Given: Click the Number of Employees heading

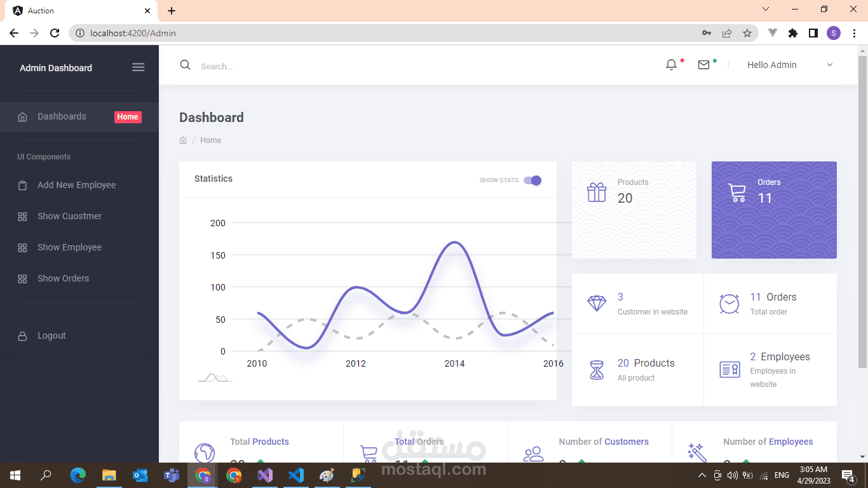Looking at the screenshot, I should click(x=768, y=442).
